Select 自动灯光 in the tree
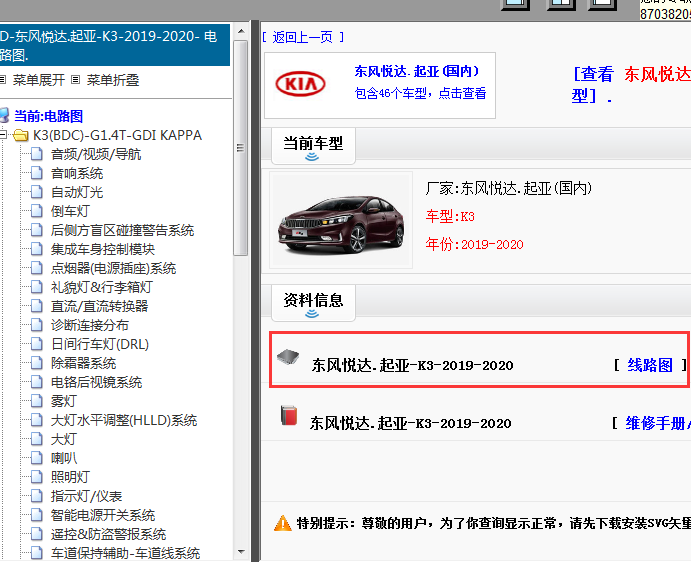The image size is (691, 562). (77, 192)
